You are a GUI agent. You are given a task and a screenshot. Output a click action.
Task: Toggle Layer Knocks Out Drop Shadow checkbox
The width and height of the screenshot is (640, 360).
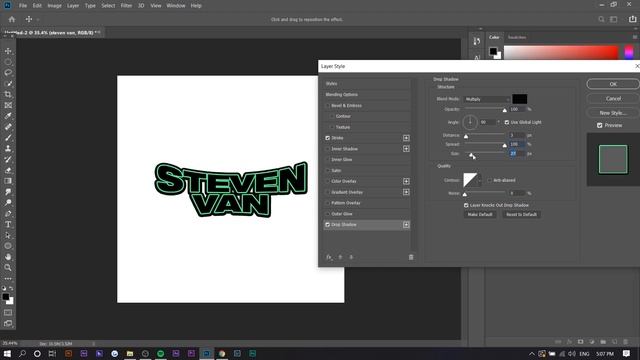(x=466, y=205)
